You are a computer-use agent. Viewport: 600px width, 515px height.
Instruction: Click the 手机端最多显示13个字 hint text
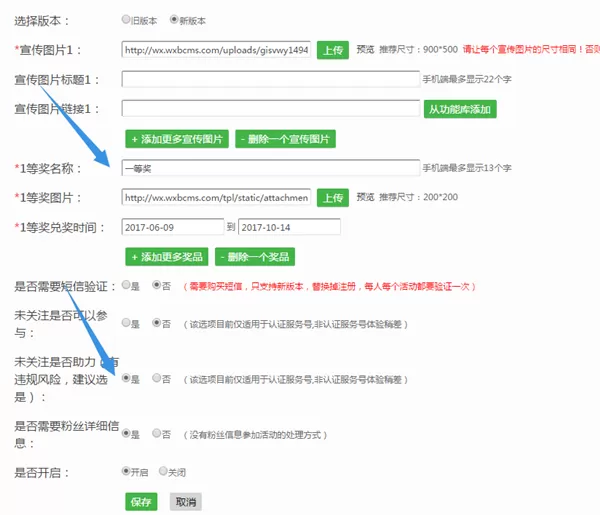[467, 168]
